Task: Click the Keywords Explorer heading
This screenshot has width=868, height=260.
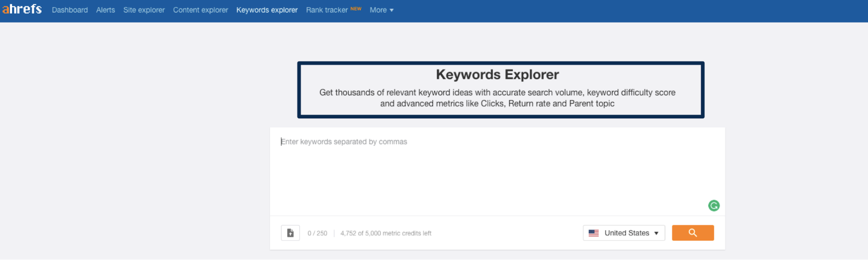Action: point(497,75)
